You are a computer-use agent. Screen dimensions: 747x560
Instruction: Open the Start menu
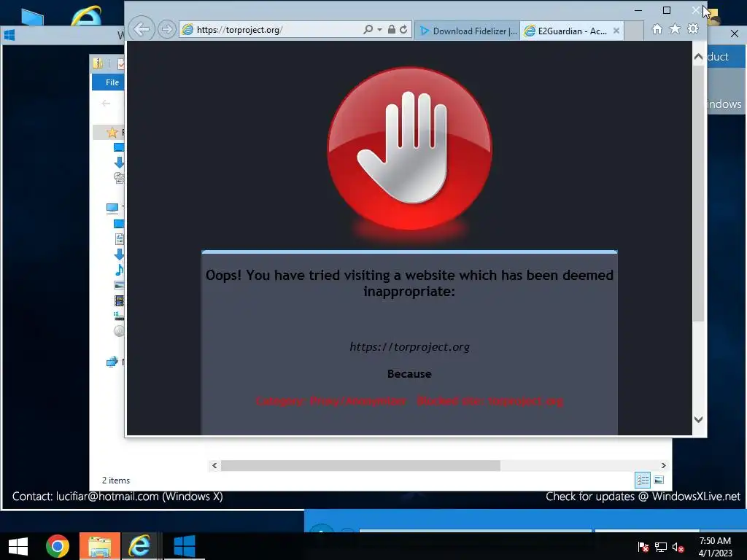(x=18, y=546)
